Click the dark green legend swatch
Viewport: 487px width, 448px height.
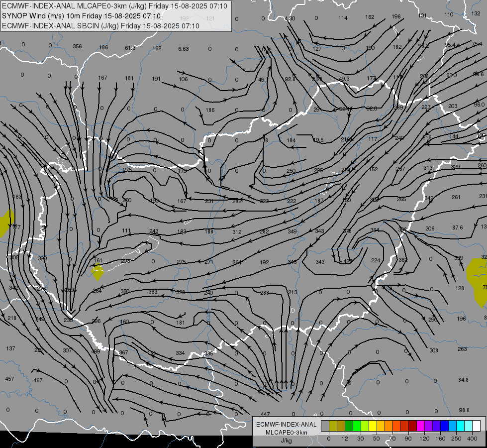(x=349, y=426)
